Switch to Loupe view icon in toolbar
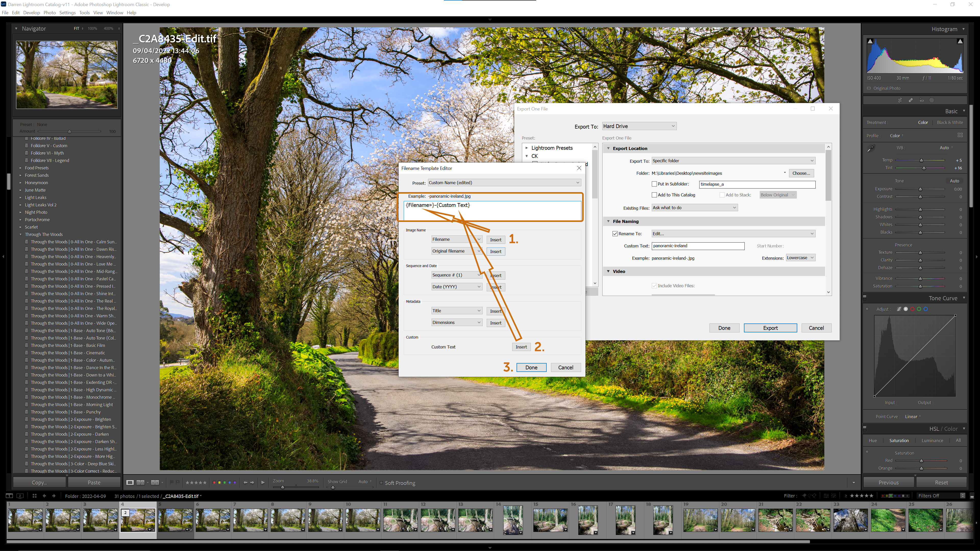Image resolution: width=980 pixels, height=551 pixels. point(130,483)
